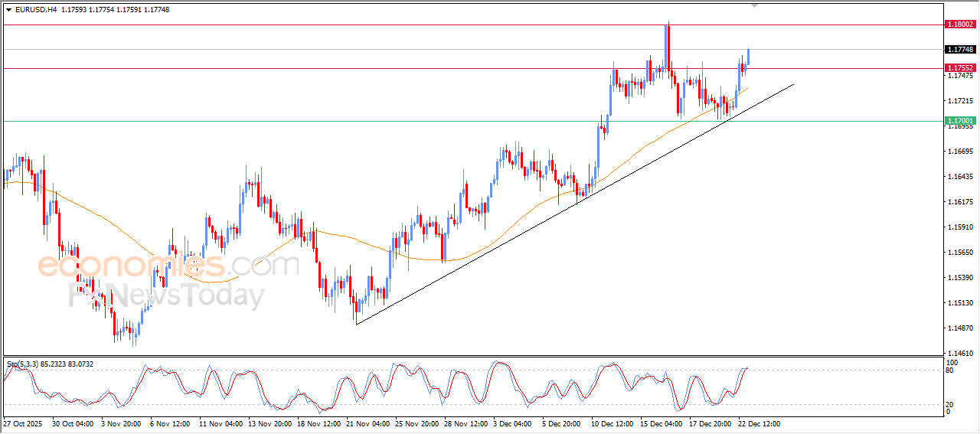Image resolution: width=980 pixels, height=434 pixels.
Task: Select the high price 1.17754 in header
Action: point(103,10)
